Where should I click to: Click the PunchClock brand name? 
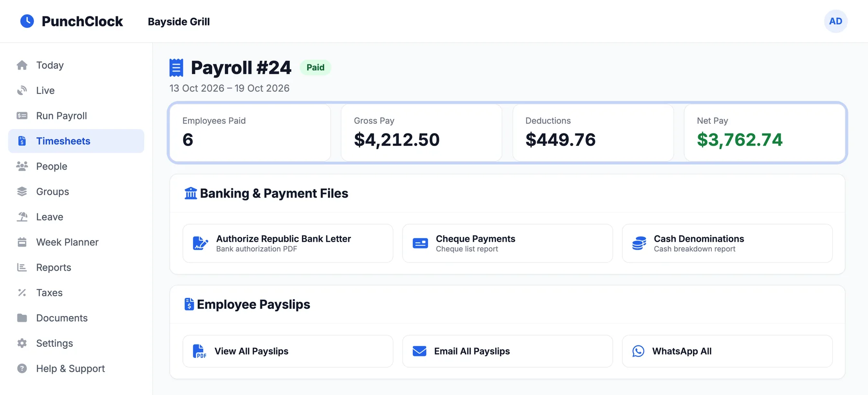82,21
